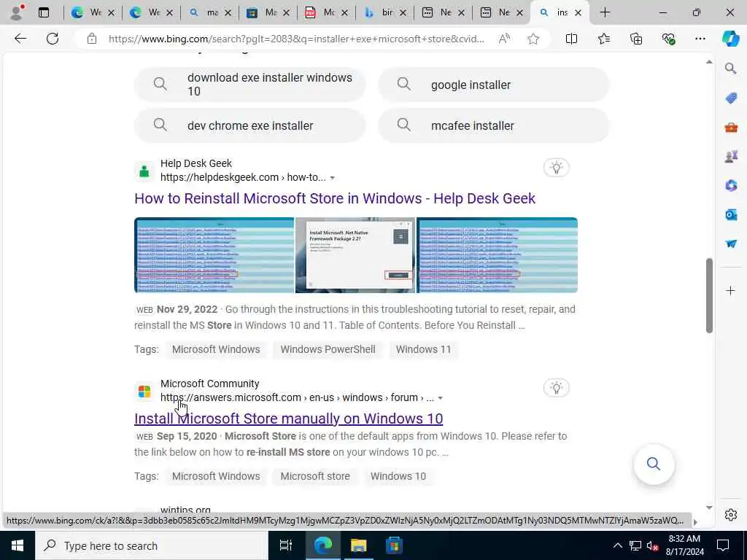Click the Microsoft store tag
The width and height of the screenshot is (747, 560).
315,476
